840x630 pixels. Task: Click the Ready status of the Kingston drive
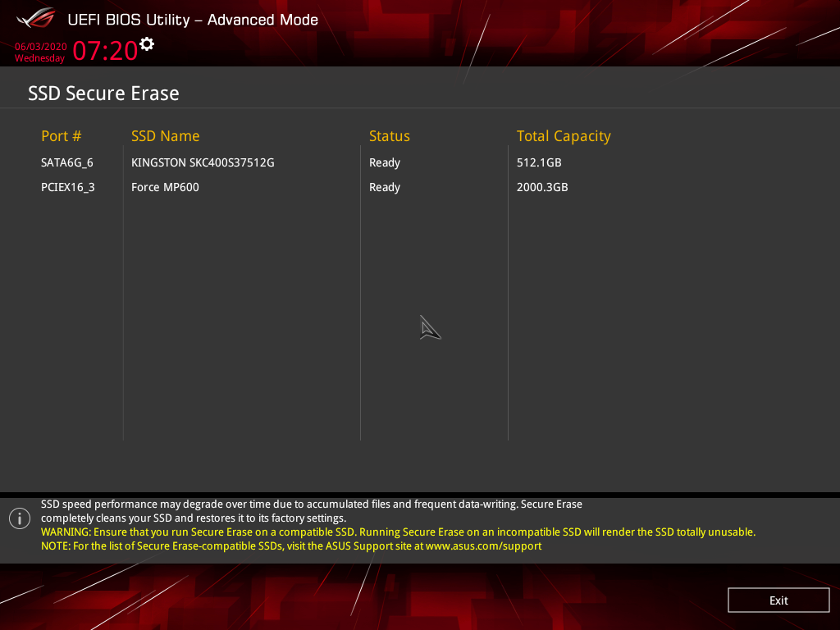click(x=384, y=162)
